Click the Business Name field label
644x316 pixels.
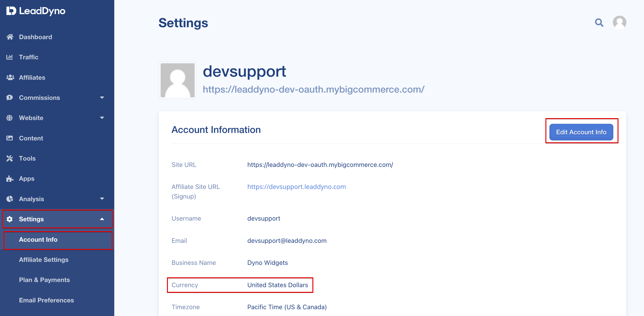click(x=194, y=263)
